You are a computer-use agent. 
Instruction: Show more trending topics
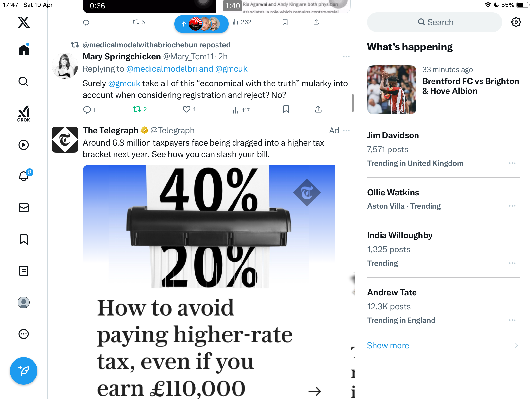coord(388,345)
